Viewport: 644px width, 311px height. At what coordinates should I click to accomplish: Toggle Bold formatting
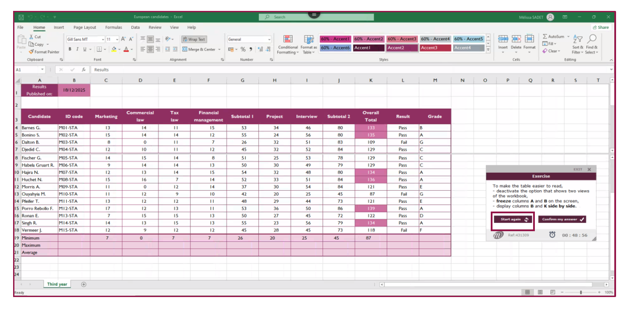pos(70,49)
